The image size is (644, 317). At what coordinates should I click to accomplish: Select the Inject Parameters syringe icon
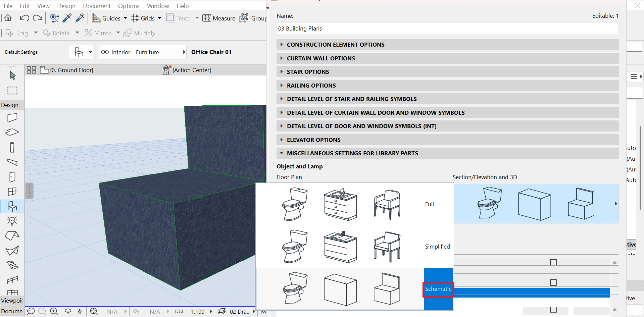80,18
